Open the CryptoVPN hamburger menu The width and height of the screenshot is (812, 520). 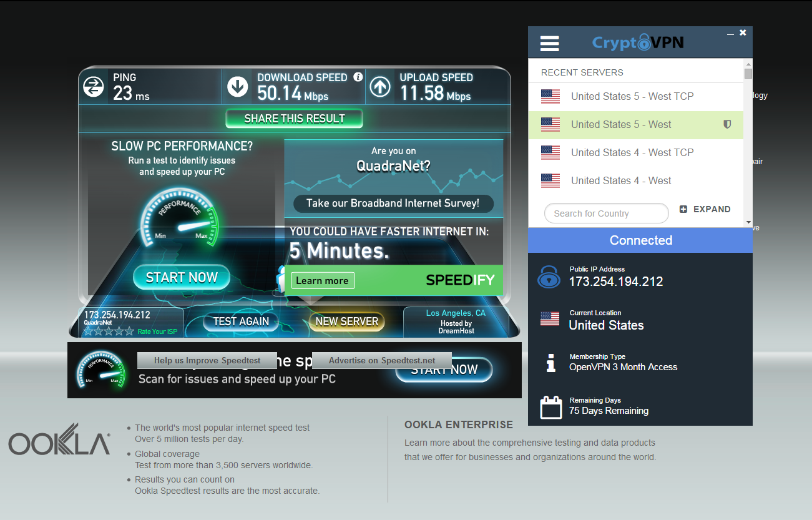click(x=549, y=44)
